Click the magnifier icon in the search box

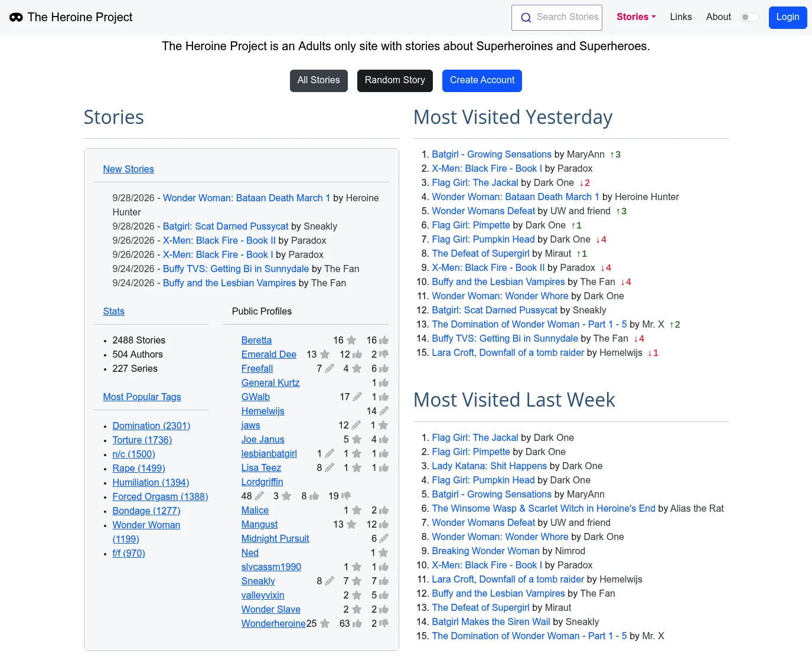(526, 18)
